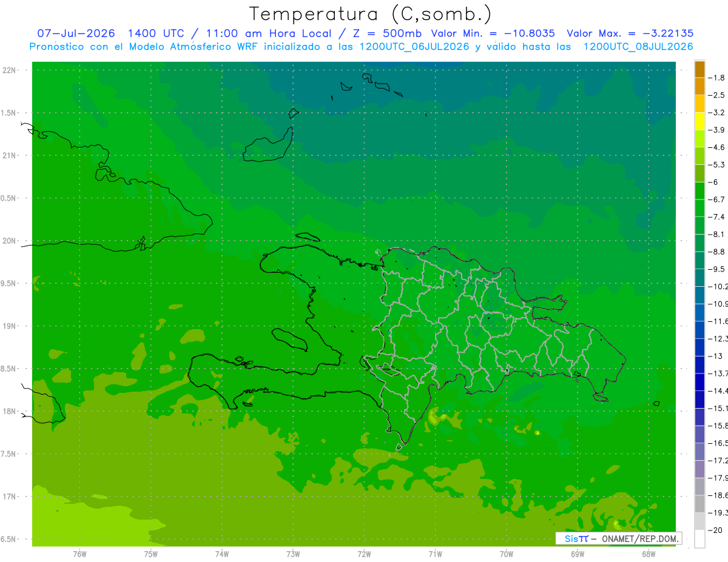728x562 pixels.
Task: Click the color bar segment between -13 and -13.7
Action: 699,364
